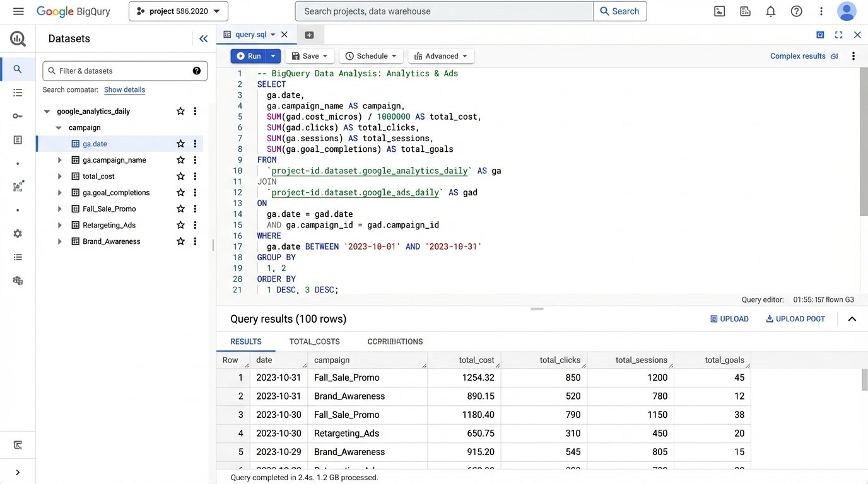Open the Help icon in the top bar
The height and width of the screenshot is (484, 868).
coord(796,11)
